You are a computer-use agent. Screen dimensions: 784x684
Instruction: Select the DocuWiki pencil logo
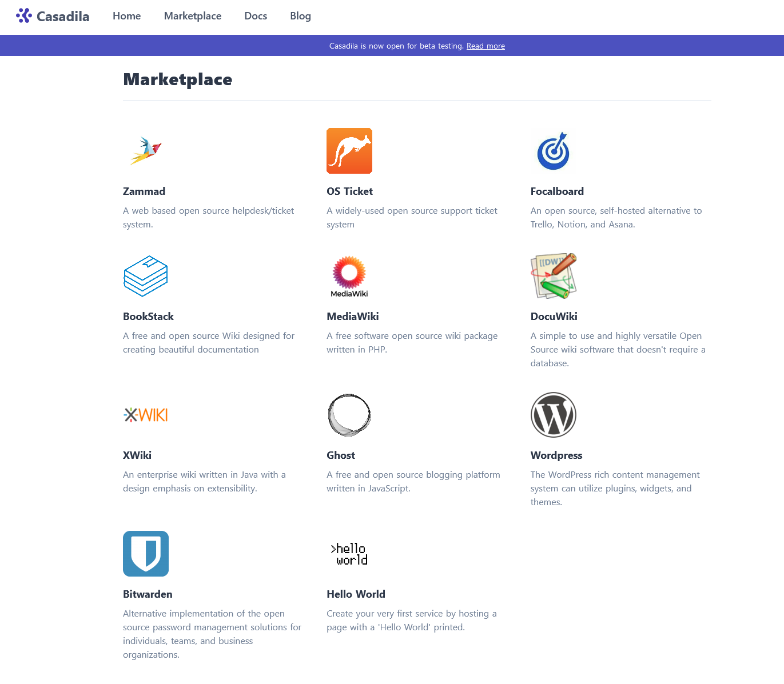(554, 276)
